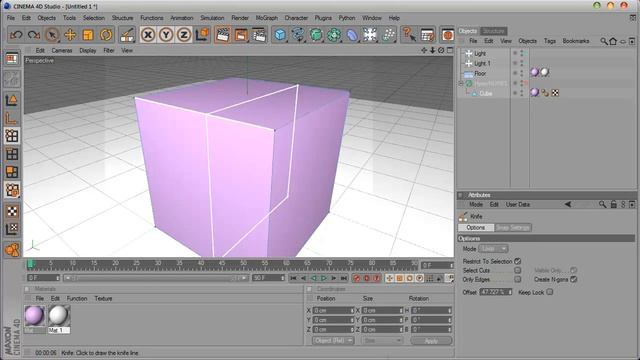This screenshot has width=640, height=360.
Task: Toggle visibility dots for the Floor object
Action: (x=522, y=73)
